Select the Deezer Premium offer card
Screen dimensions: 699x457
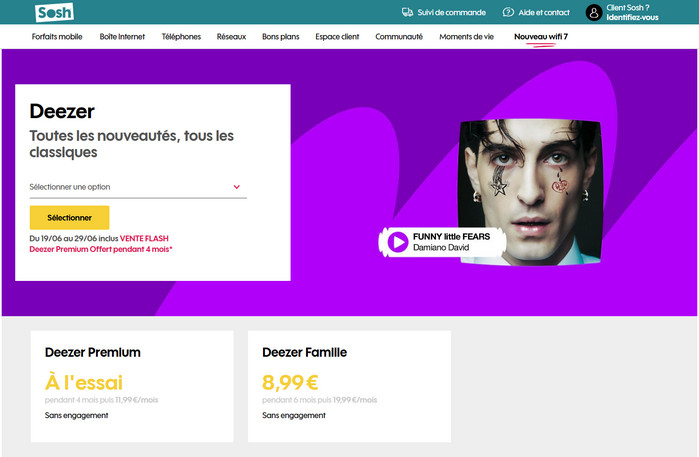tap(132, 386)
